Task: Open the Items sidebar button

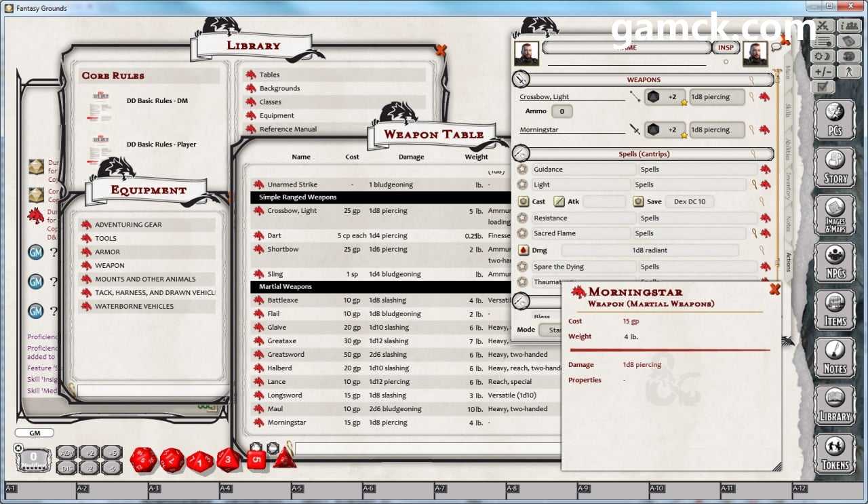Action: 835,309
